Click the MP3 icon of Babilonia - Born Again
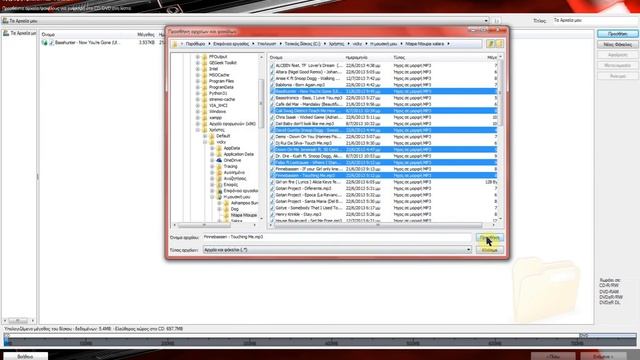The height and width of the screenshot is (360, 640). 272,85
